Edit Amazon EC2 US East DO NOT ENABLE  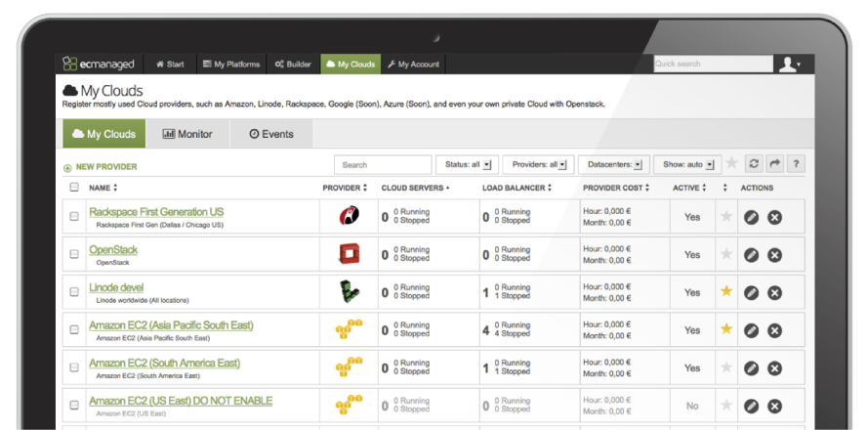[x=751, y=407]
